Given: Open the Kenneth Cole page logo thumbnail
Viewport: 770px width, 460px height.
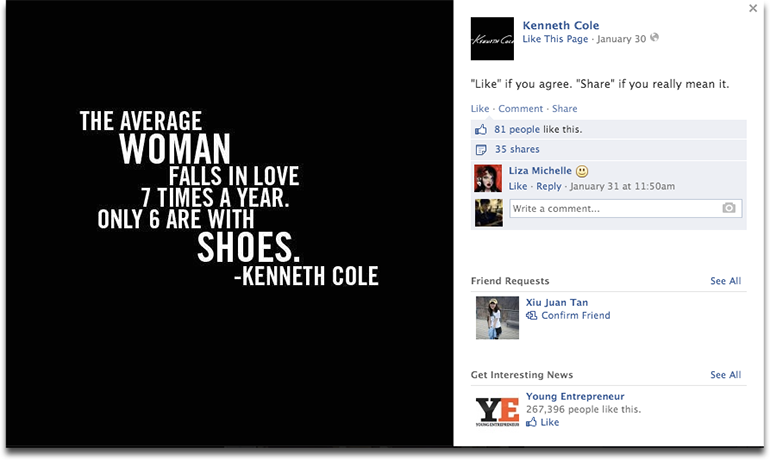Looking at the screenshot, I should pyautogui.click(x=492, y=39).
